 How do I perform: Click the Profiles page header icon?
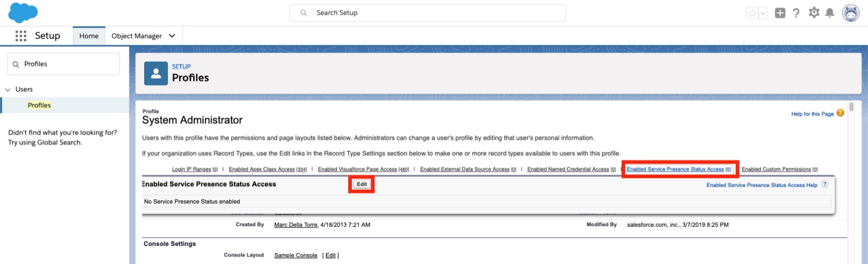(156, 73)
